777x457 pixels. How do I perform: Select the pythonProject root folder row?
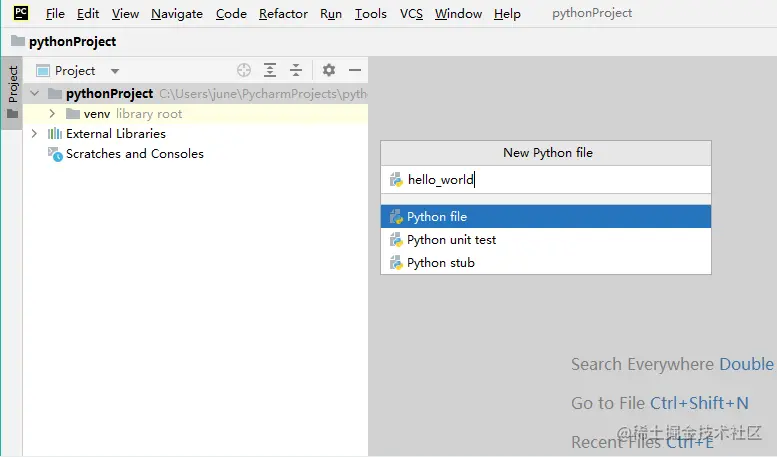click(195, 94)
